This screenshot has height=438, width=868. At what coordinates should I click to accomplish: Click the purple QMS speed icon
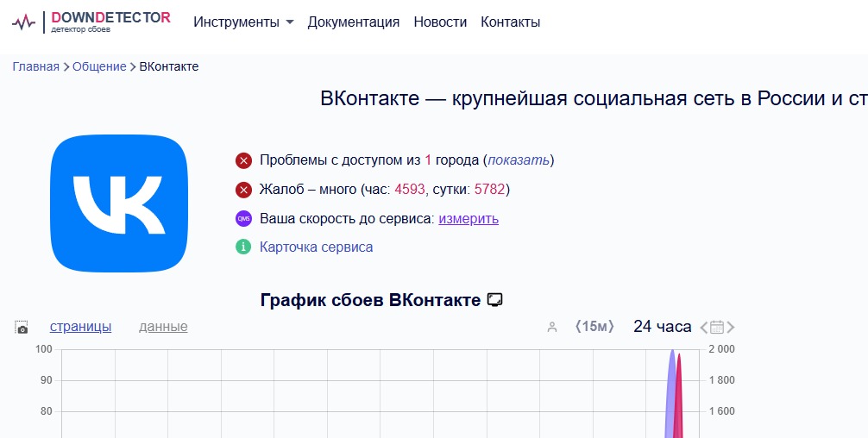243,219
